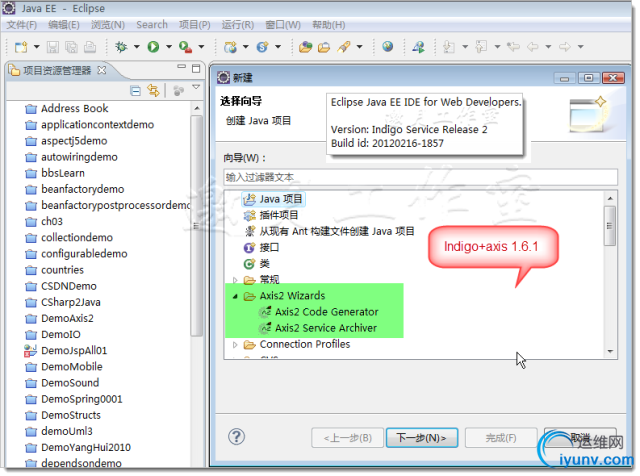Open the 帮助(H) menu
This screenshot has height=476, width=640.
[x=329, y=25]
